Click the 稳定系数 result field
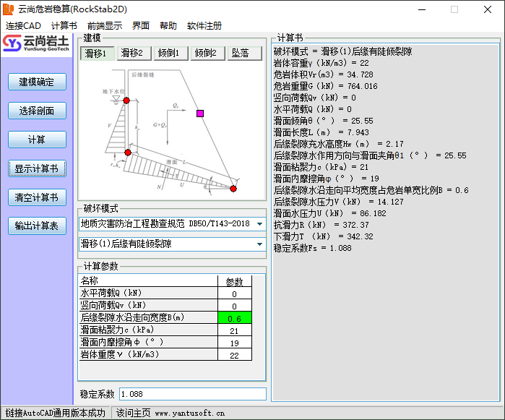 [191, 394]
